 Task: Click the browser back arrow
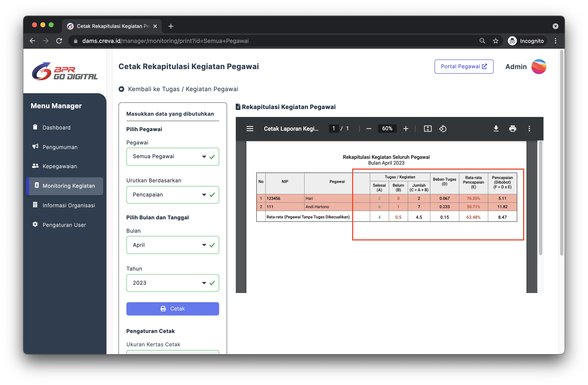(x=32, y=41)
